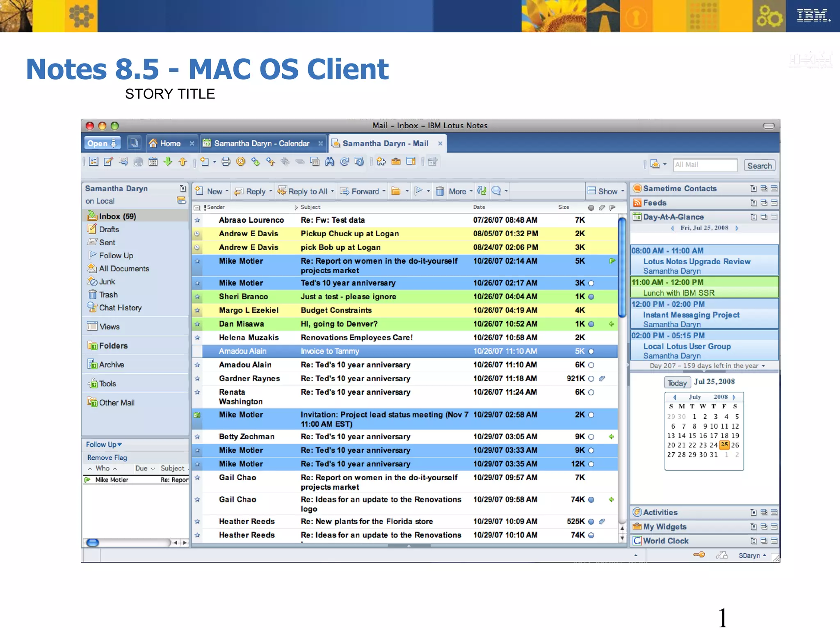The height and width of the screenshot is (630, 840).
Task: Click the Remove Flag link
Action: (x=107, y=458)
